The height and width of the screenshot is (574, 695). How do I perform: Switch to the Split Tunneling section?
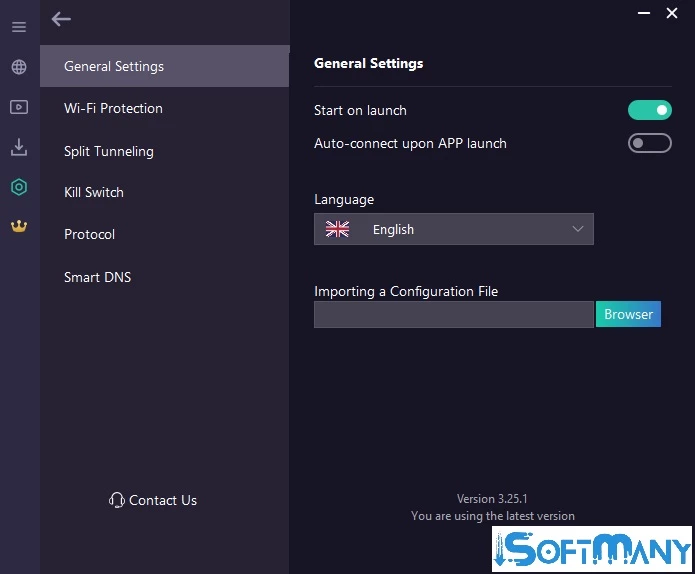(109, 151)
